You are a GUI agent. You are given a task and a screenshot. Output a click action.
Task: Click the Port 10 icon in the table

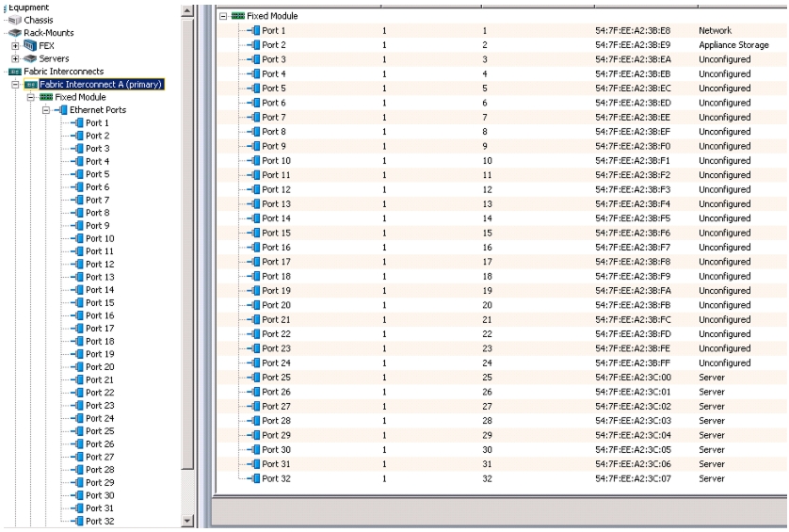pyautogui.click(x=254, y=161)
